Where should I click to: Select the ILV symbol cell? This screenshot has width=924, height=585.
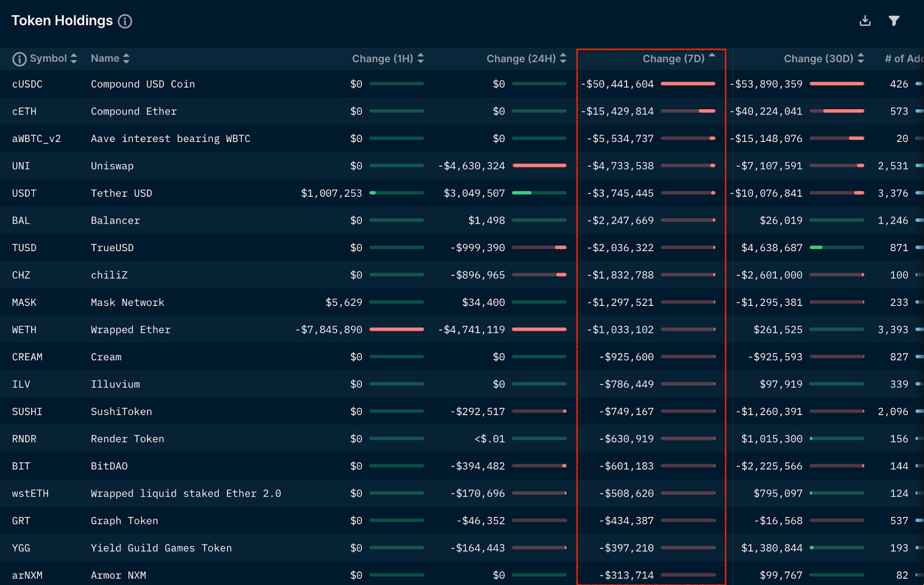click(x=21, y=385)
